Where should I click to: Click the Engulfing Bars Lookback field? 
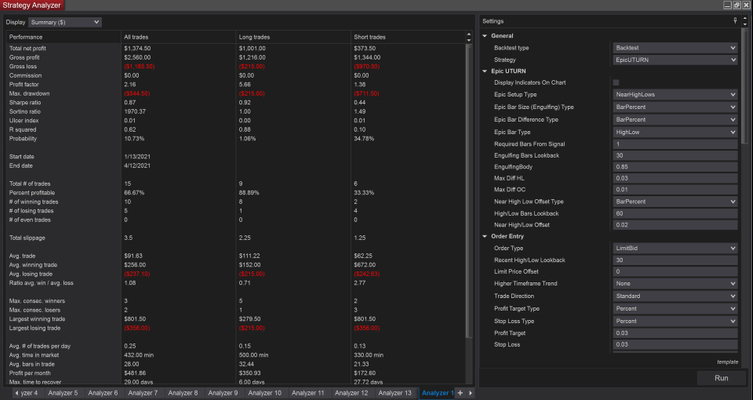point(675,155)
